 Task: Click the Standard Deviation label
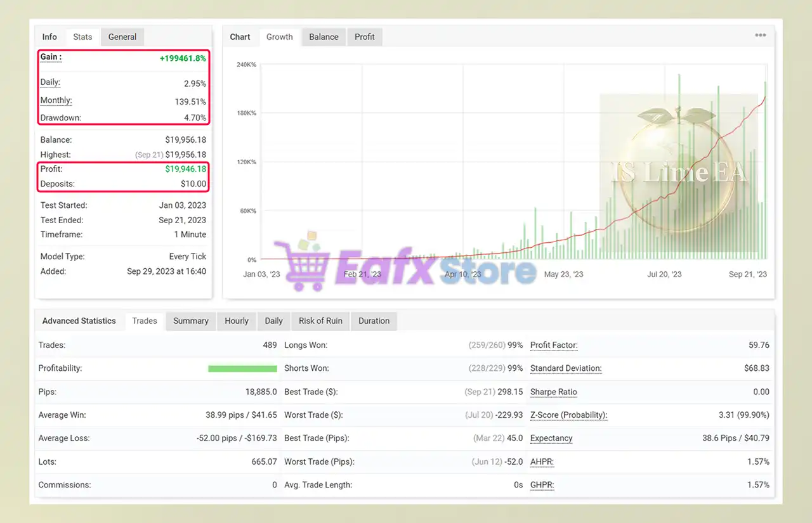[x=566, y=368]
